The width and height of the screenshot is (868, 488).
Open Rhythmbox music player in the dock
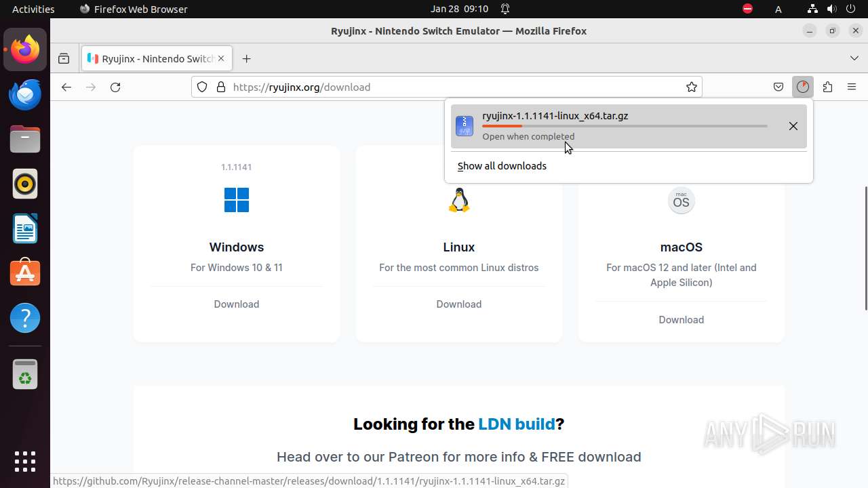tap(25, 184)
